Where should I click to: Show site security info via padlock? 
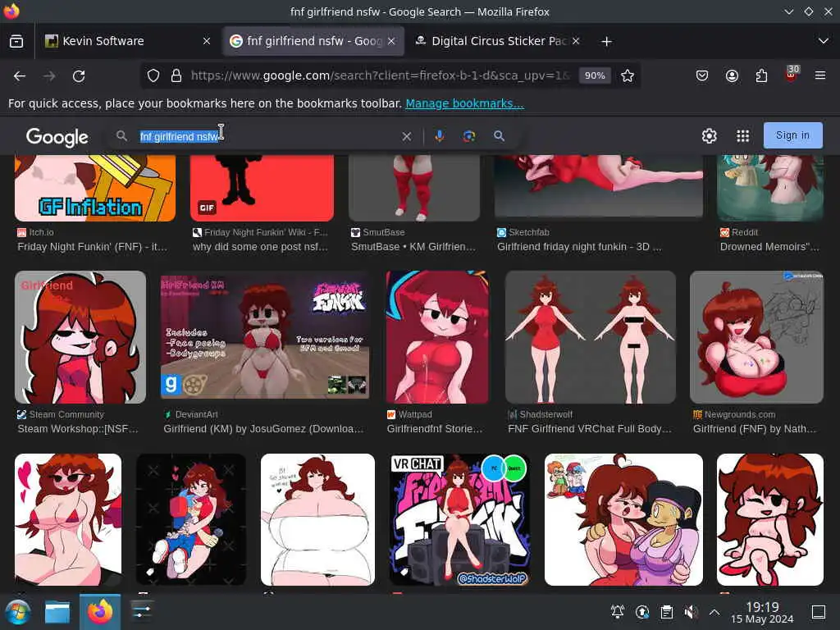point(176,75)
